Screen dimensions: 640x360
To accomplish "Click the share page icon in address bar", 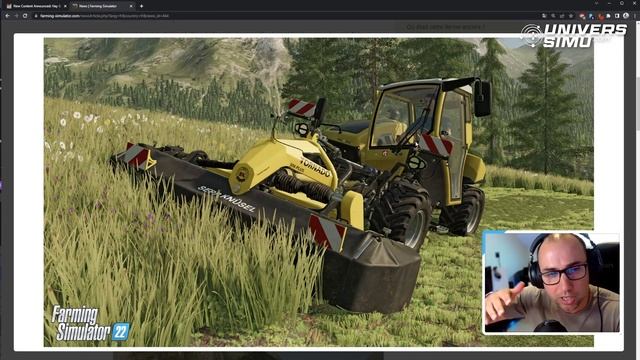I will (x=562, y=16).
